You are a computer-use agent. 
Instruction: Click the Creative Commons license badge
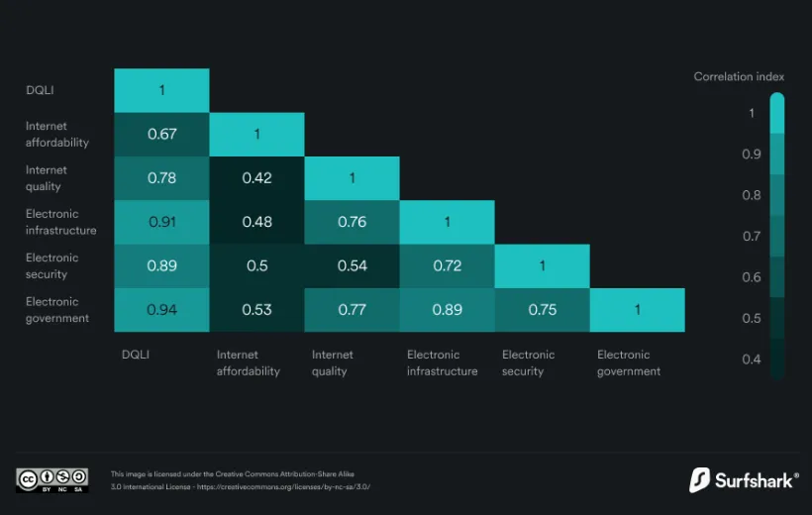tap(52, 480)
